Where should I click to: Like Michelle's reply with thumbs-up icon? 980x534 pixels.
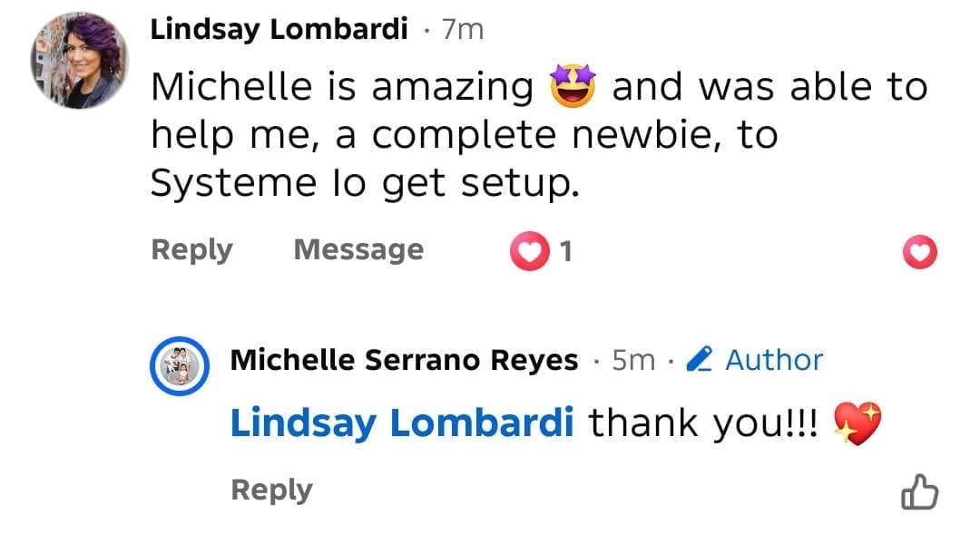[x=919, y=491]
